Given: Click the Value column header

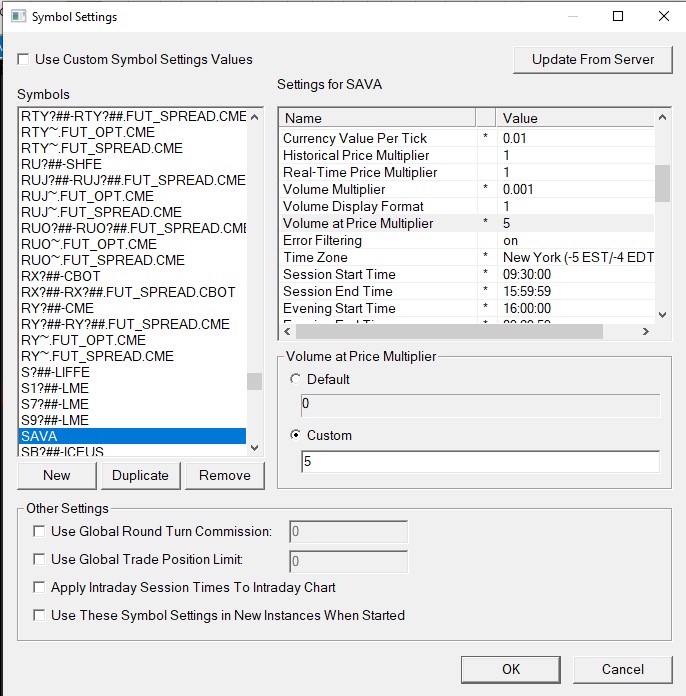Looking at the screenshot, I should (575, 118).
